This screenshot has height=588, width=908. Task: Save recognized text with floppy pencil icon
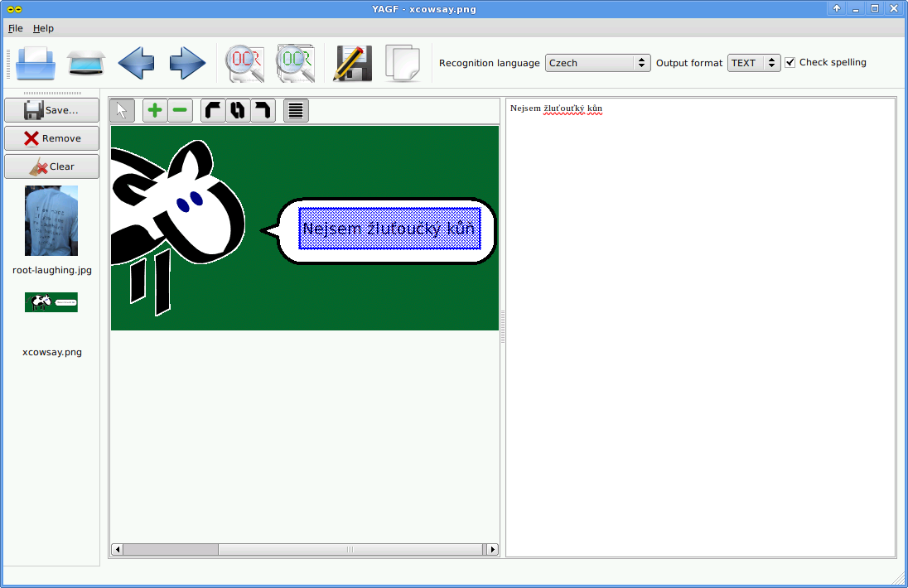click(352, 63)
